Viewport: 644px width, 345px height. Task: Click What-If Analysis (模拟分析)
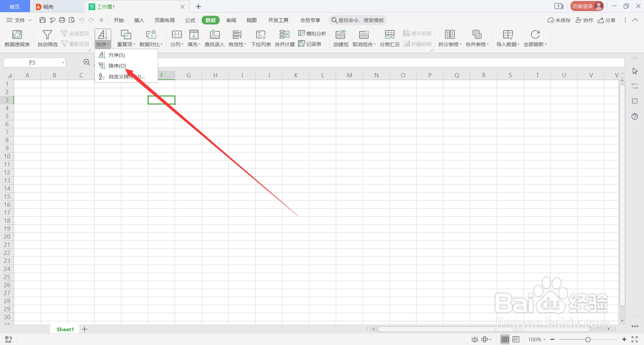point(312,33)
